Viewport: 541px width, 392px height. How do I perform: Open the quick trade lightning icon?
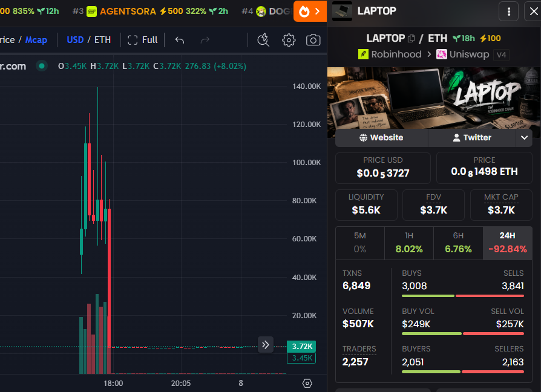pyautogui.click(x=263, y=40)
